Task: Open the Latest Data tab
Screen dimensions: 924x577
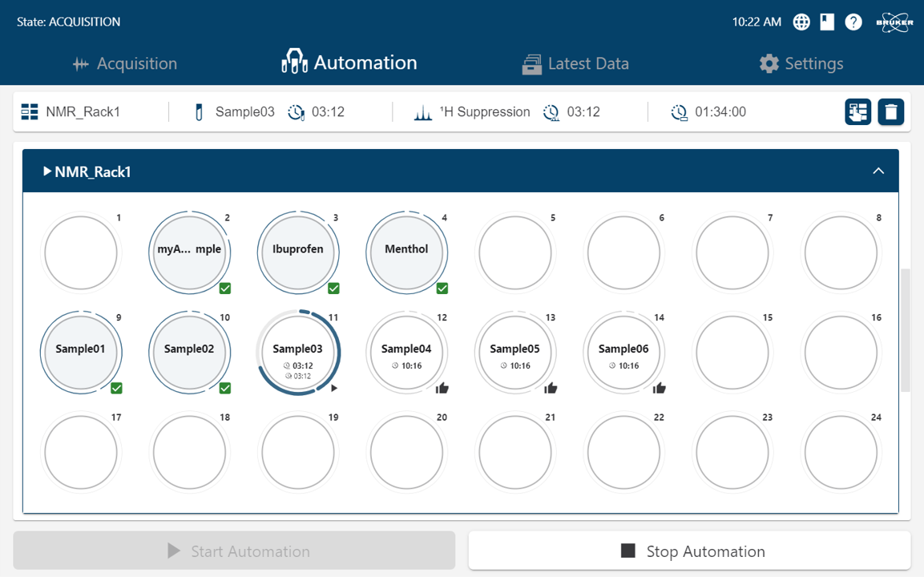Action: click(575, 63)
